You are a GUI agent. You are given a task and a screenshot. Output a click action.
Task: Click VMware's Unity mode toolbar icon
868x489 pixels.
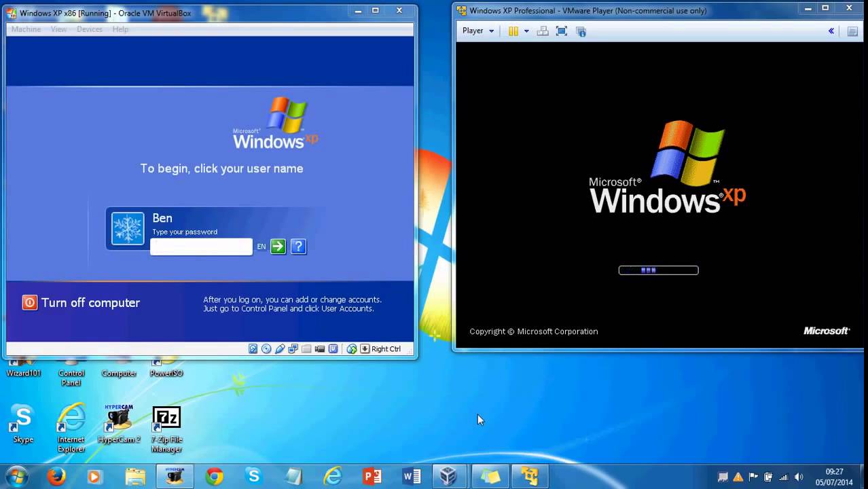click(x=581, y=31)
